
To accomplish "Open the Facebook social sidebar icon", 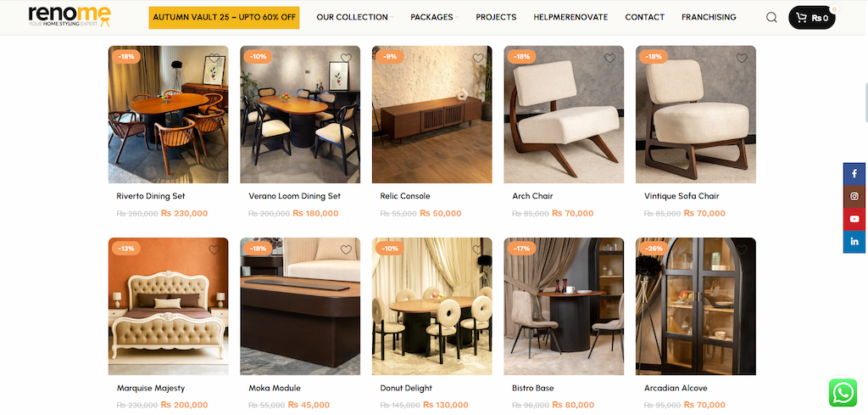I will [854, 174].
